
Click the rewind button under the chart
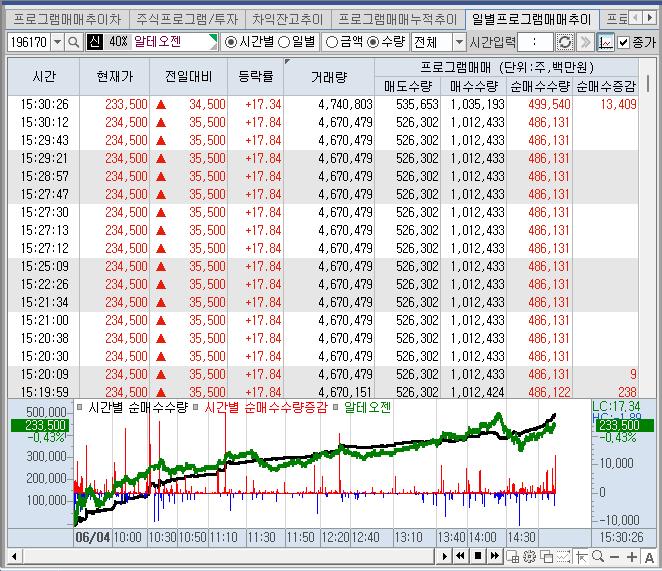click(460, 556)
